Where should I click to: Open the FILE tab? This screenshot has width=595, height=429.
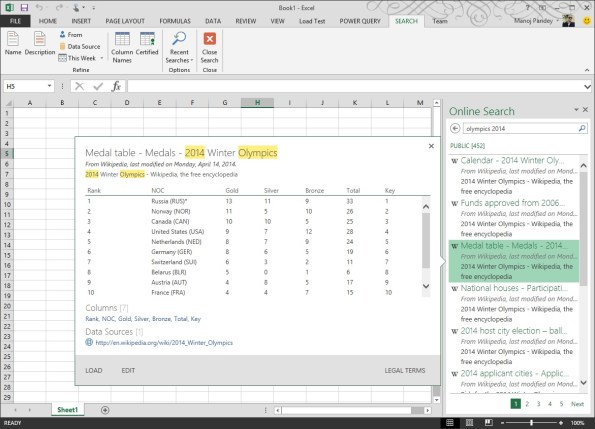pos(15,21)
